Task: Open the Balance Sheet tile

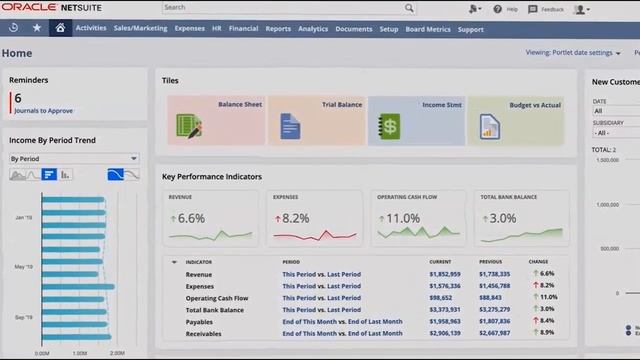Action: pos(216,121)
